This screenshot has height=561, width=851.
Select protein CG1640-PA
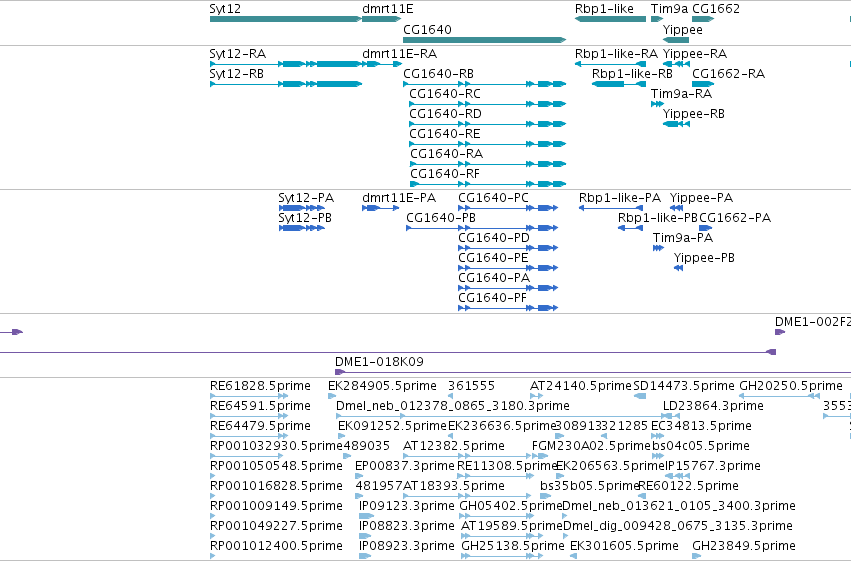508,288
